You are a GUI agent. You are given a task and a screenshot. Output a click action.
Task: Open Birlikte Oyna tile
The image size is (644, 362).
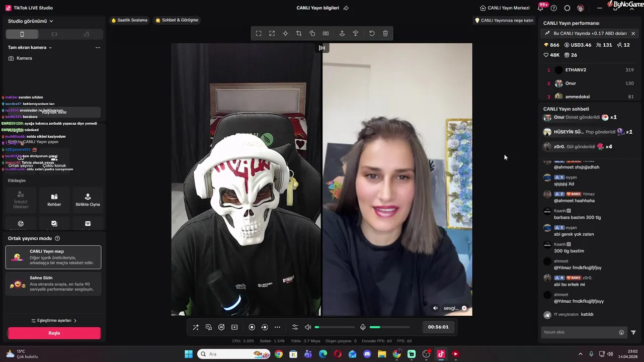click(88, 200)
